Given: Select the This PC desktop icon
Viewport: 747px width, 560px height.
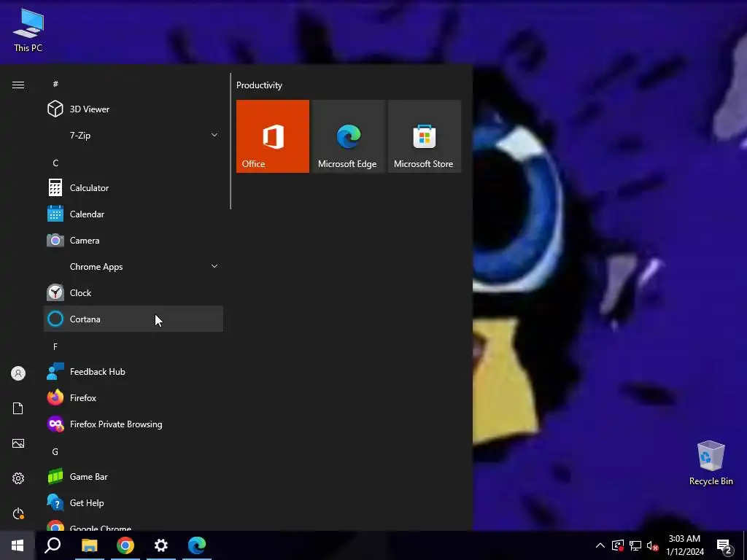Looking at the screenshot, I should (x=28, y=30).
